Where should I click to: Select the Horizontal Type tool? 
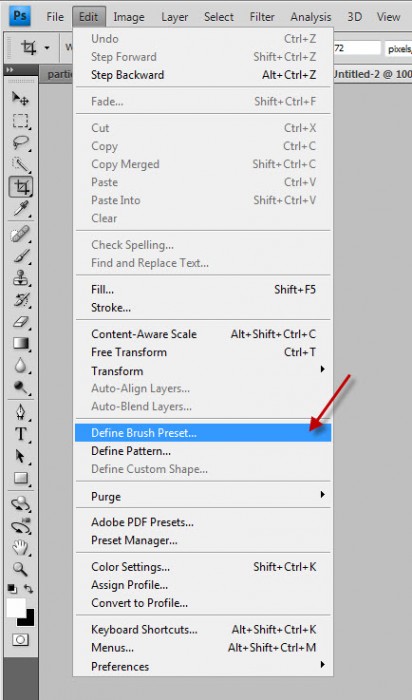tap(20, 434)
